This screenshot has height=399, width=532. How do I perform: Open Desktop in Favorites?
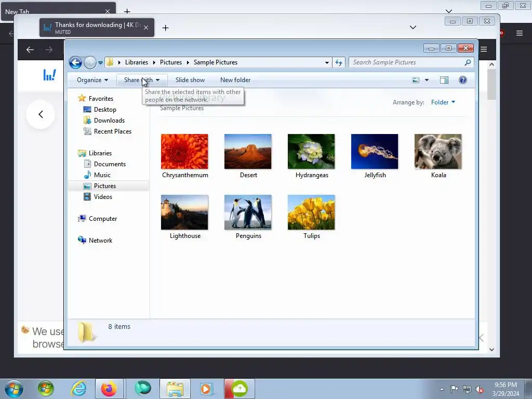[x=105, y=110]
